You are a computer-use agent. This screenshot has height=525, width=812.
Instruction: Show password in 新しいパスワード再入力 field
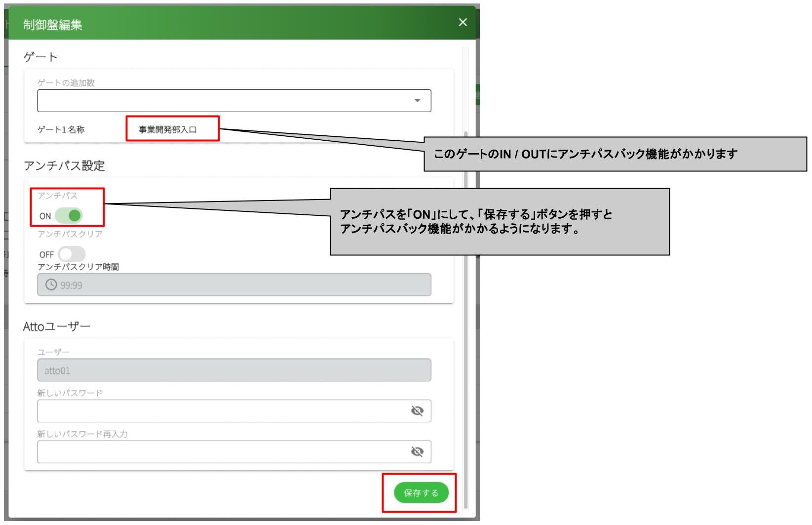417,452
